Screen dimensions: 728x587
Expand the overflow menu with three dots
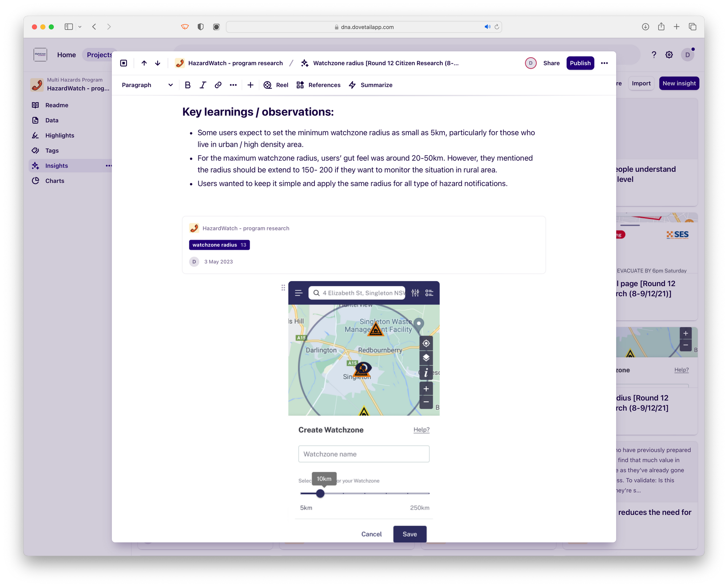tap(605, 63)
